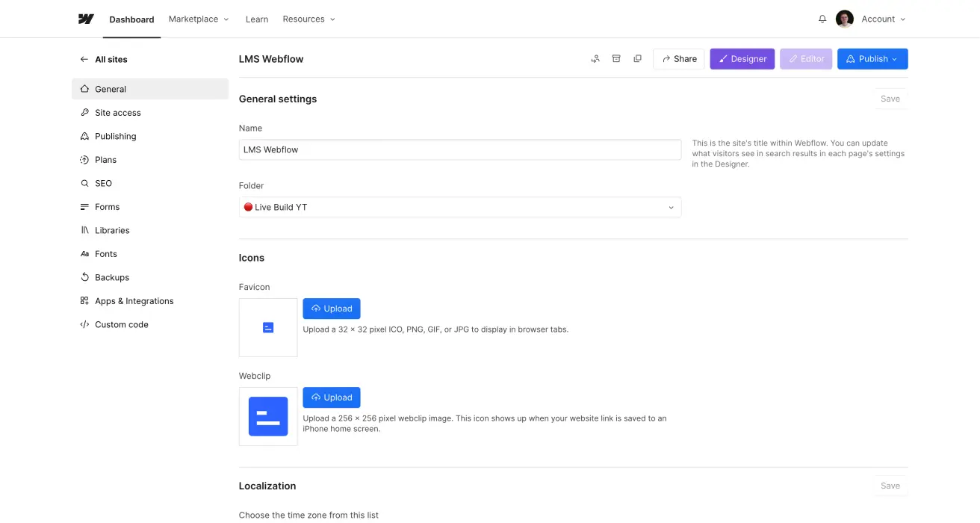Click the Webflow logo in the navbar
Viewport: 980px width, 523px height.
[x=85, y=19]
